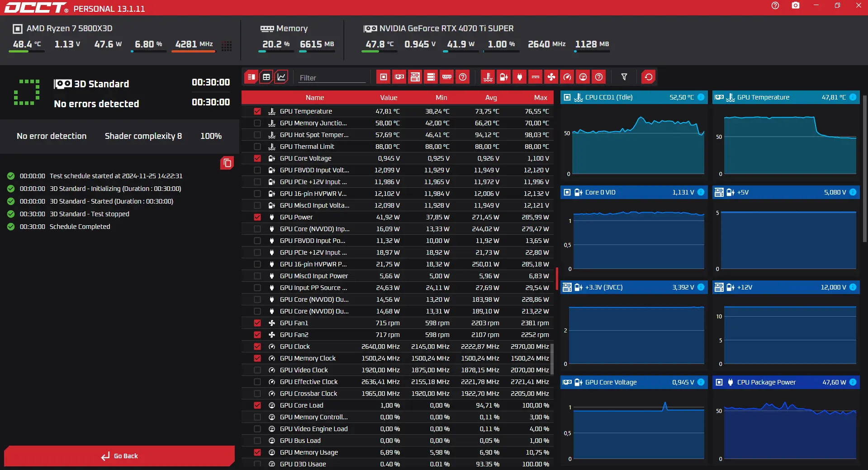Click the '3D Standard - Test stopped' log entry
Image resolution: width=868 pixels, height=470 pixels.
click(90, 214)
